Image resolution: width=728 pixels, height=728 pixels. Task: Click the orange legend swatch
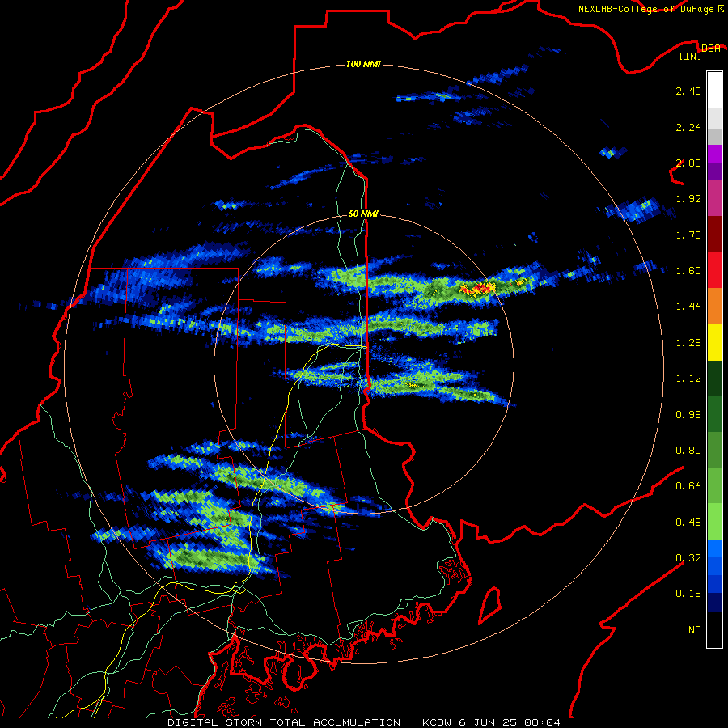coord(714,307)
